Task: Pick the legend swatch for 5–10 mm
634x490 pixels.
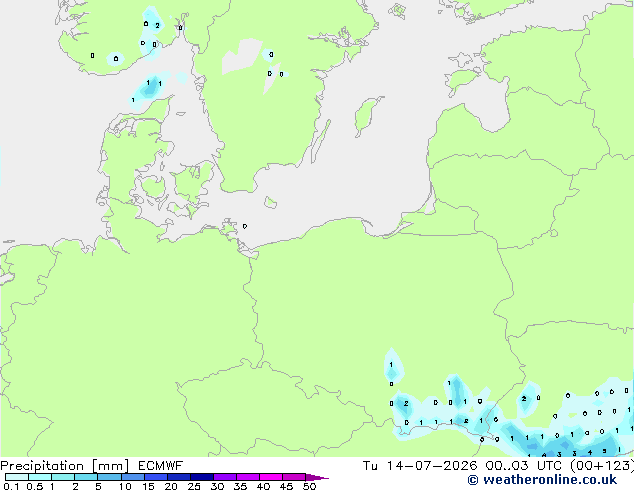Action: point(110,477)
